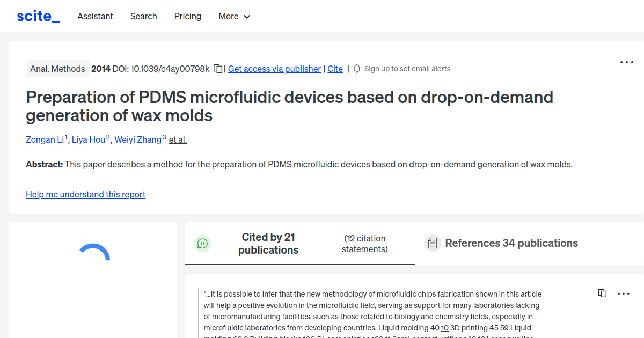Screen dimensions: 644x338
Task: Click the bell icon for email alerts
Action: coord(356,69)
